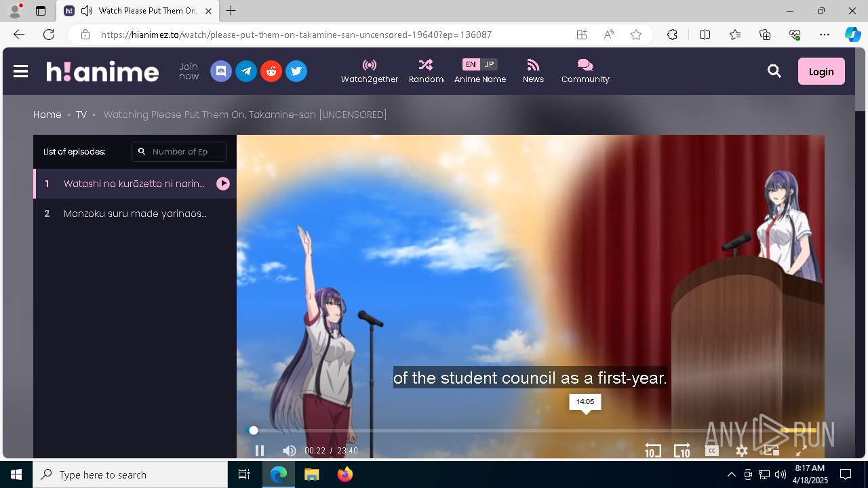Open the Watch2gether page

[370, 71]
